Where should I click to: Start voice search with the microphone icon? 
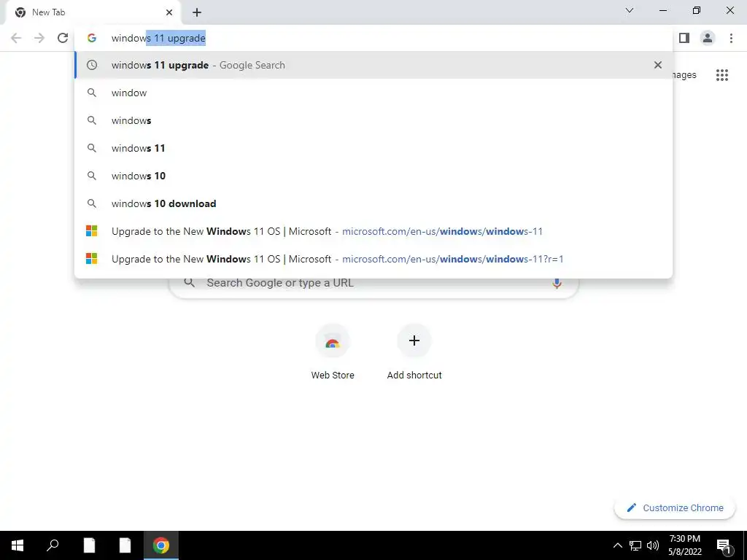click(557, 283)
